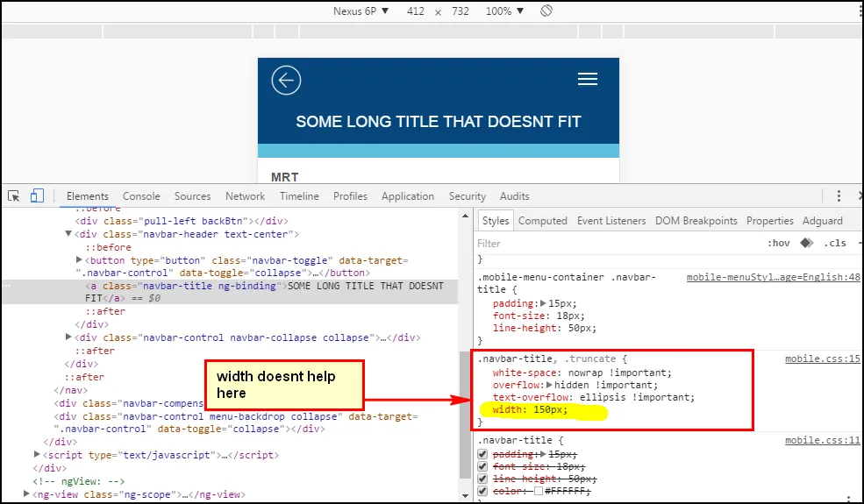This screenshot has height=504, width=864.
Task: Expand the overflow hidden shorthand triangle
Action: point(549,385)
